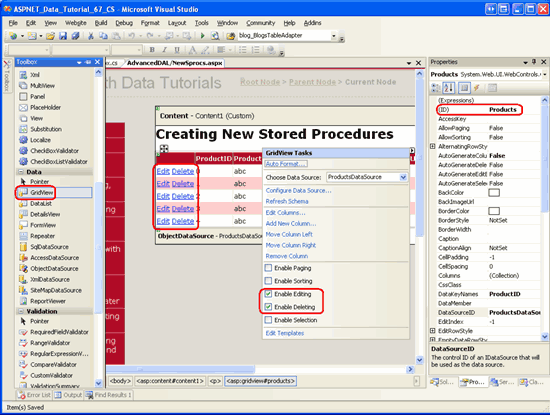The height and width of the screenshot is (415, 550).
Task: Click the BackColor swatch box
Action: coord(494,193)
